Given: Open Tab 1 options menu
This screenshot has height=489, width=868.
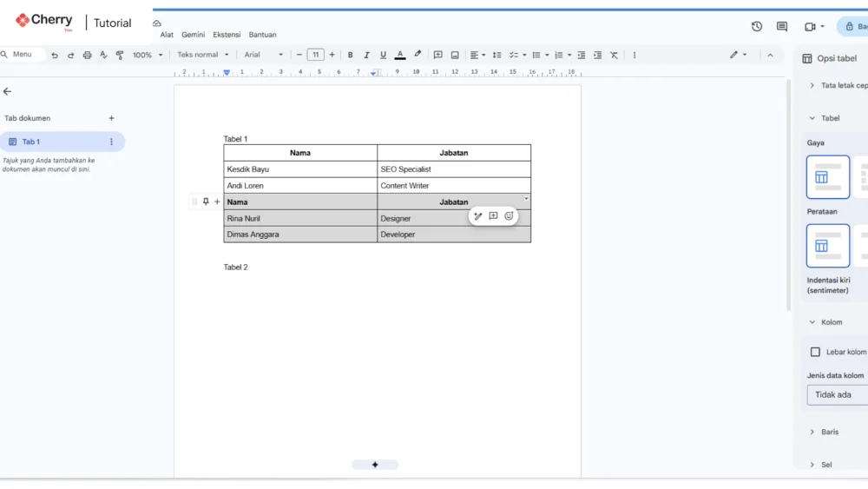Looking at the screenshot, I should pyautogui.click(x=111, y=142).
